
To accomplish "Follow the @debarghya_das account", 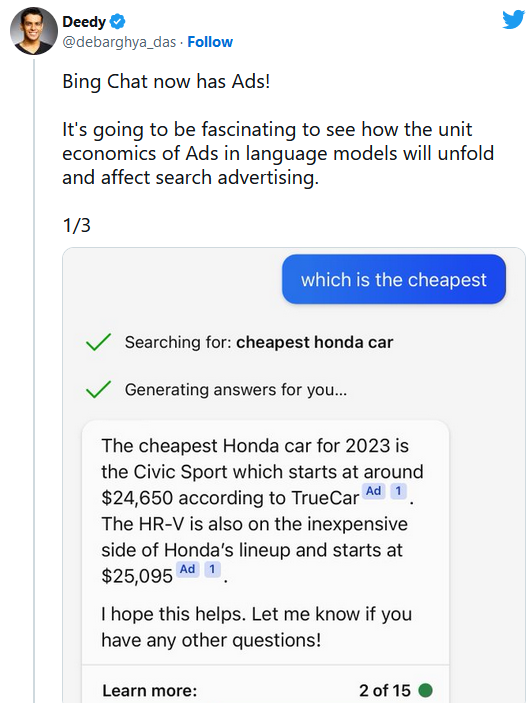I will 210,42.
